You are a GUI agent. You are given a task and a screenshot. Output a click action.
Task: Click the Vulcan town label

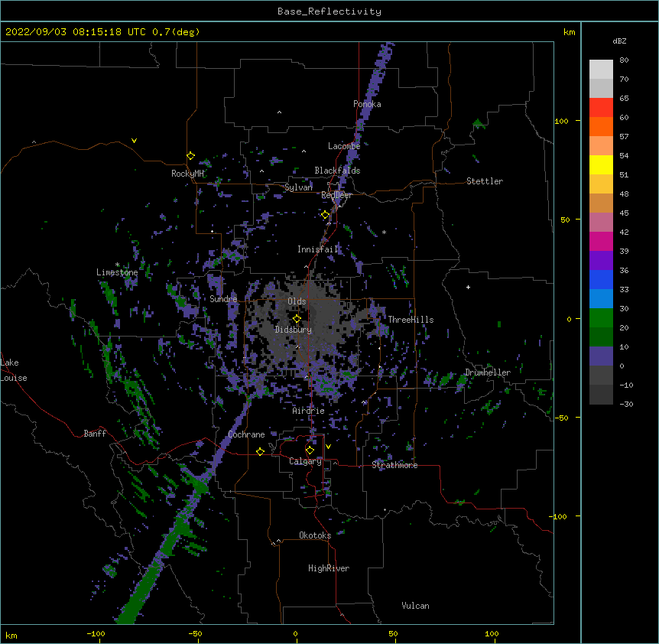(x=415, y=606)
